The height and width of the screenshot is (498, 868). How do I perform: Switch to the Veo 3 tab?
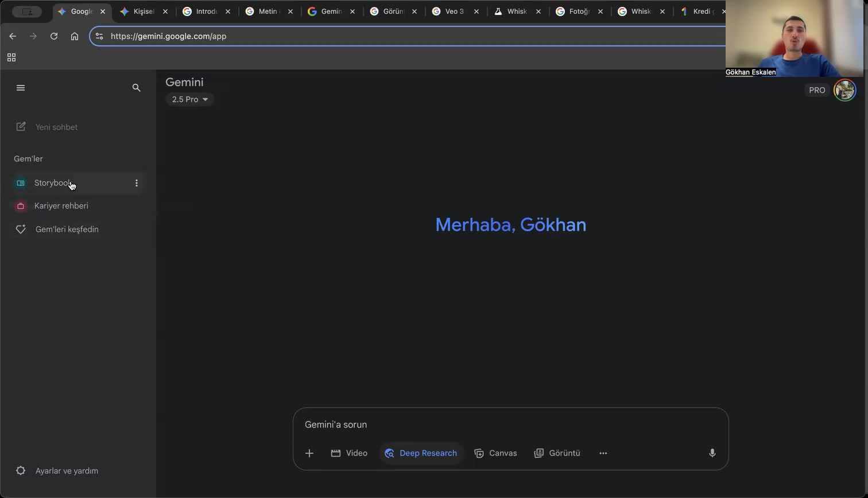(x=455, y=11)
